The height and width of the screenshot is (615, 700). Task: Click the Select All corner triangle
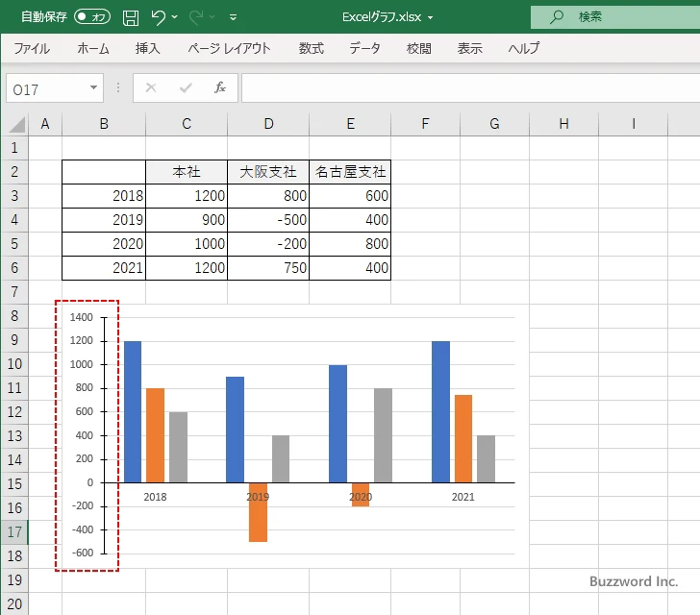16,125
